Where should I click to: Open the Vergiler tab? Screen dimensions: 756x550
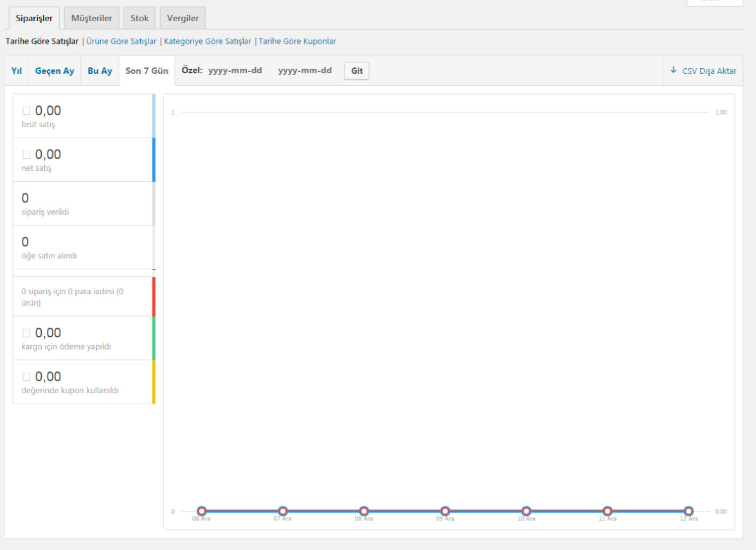(x=183, y=19)
